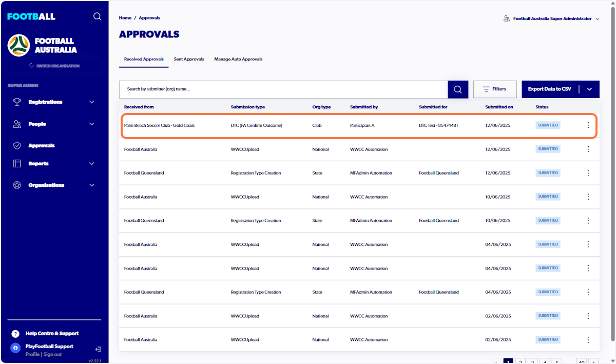Click MFAdmin Automation in 04/06/2025 row
Screen dimensions: 616x364
pos(371,292)
